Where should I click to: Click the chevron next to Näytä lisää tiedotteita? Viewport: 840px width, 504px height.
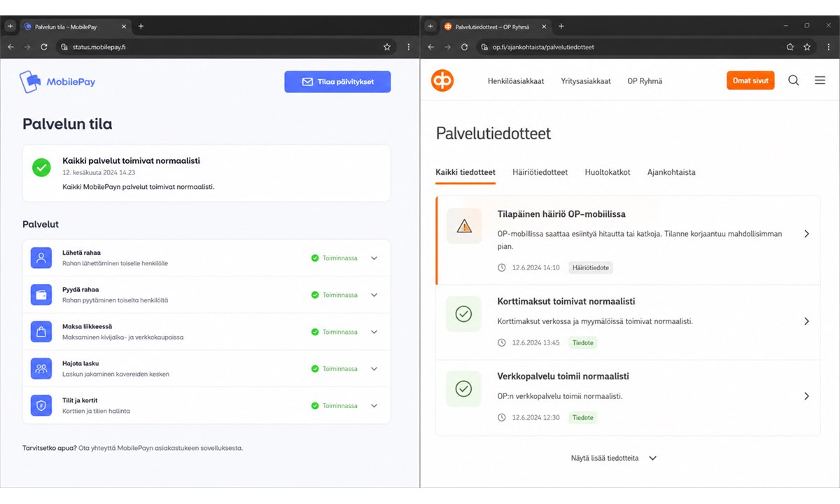pos(652,458)
